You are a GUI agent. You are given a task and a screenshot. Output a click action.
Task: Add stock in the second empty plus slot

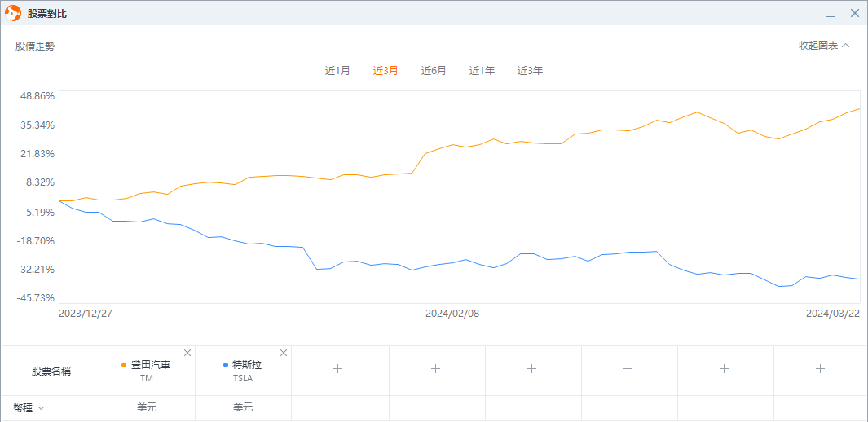435,368
